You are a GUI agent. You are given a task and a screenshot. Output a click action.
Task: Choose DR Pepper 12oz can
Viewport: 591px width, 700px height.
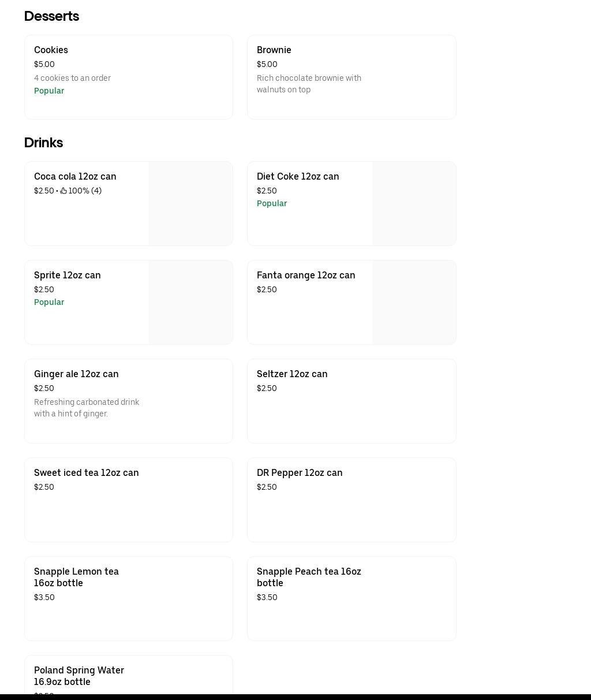tap(351, 500)
